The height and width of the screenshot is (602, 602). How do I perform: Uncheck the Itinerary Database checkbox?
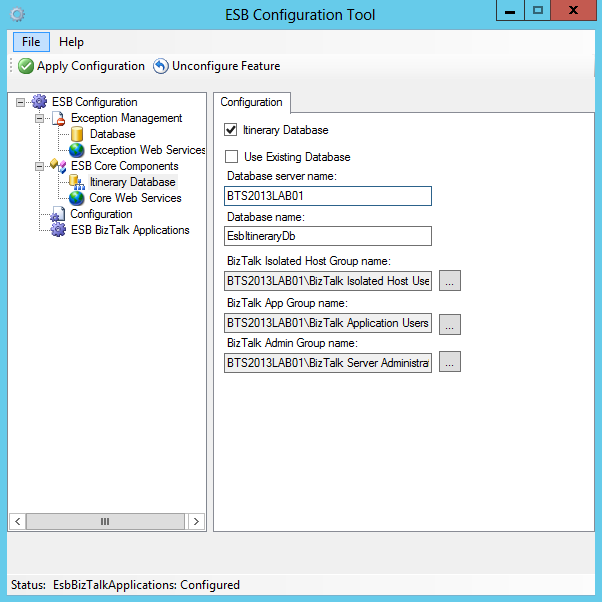coord(232,130)
